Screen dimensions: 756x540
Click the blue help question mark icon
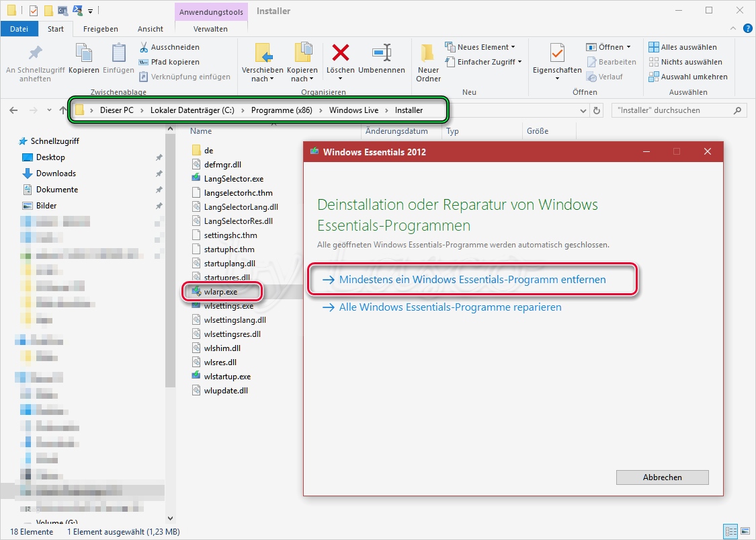tap(747, 28)
